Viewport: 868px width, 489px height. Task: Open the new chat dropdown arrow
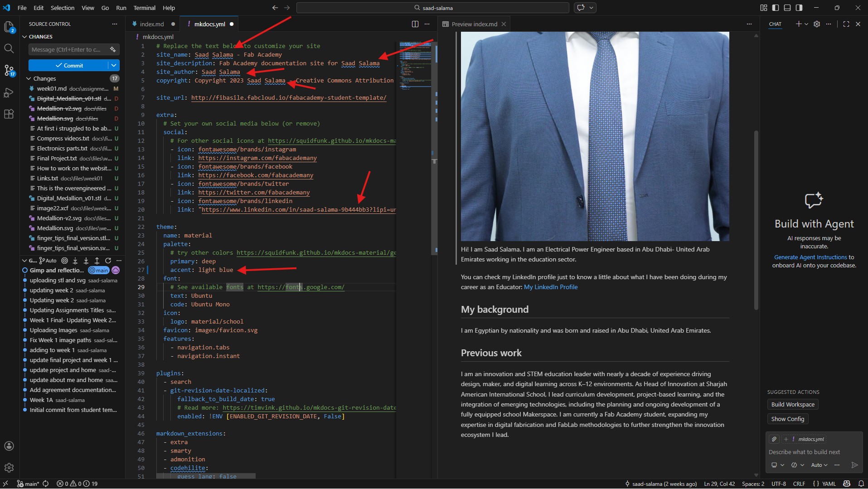tap(806, 24)
